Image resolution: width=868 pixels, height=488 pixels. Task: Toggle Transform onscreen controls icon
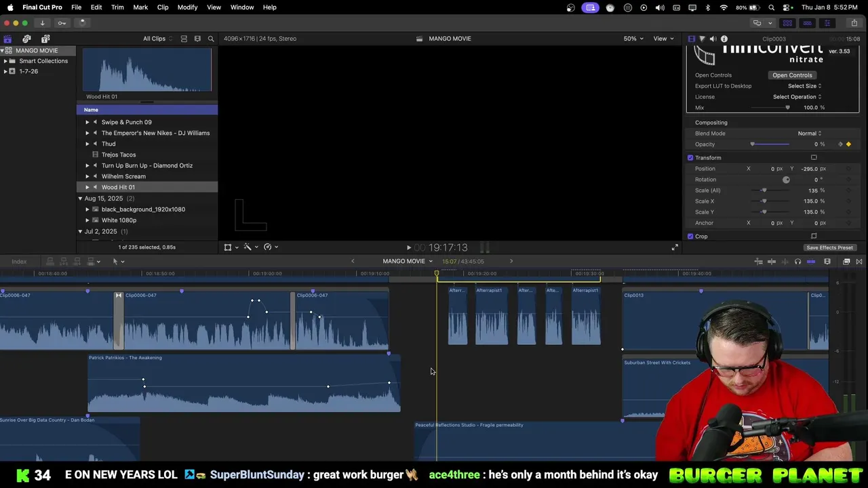click(x=814, y=158)
